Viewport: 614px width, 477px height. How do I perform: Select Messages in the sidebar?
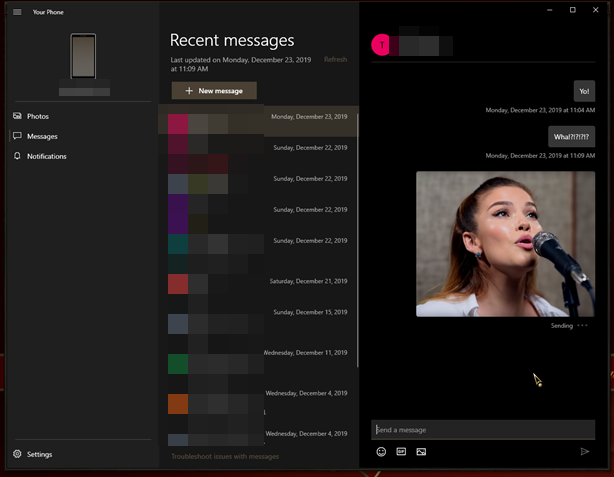pos(42,136)
